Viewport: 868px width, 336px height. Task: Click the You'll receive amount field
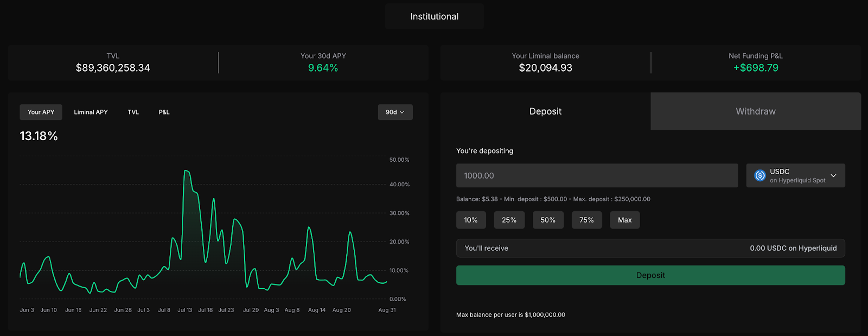pyautogui.click(x=650, y=248)
